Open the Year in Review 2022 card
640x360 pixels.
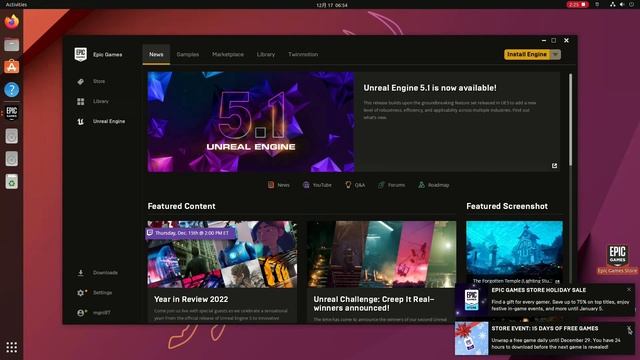coord(222,271)
